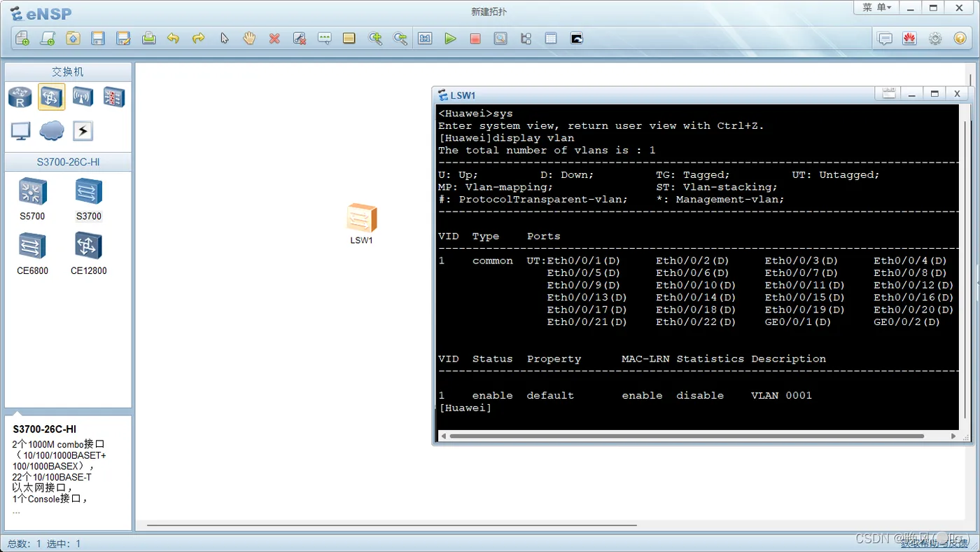Open the forum chat icon
This screenshot has width=980, height=552.
click(x=885, y=39)
